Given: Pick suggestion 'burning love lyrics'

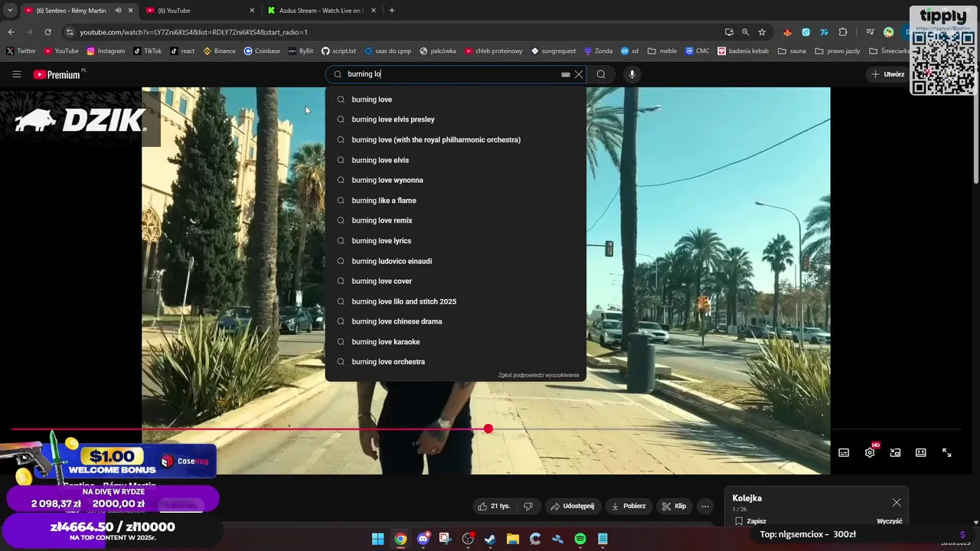Looking at the screenshot, I should pyautogui.click(x=456, y=241).
